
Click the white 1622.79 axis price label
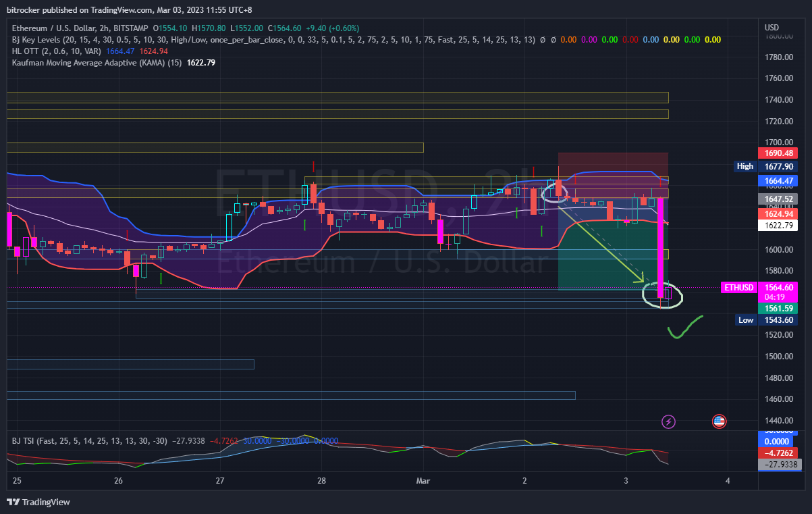[x=778, y=226]
